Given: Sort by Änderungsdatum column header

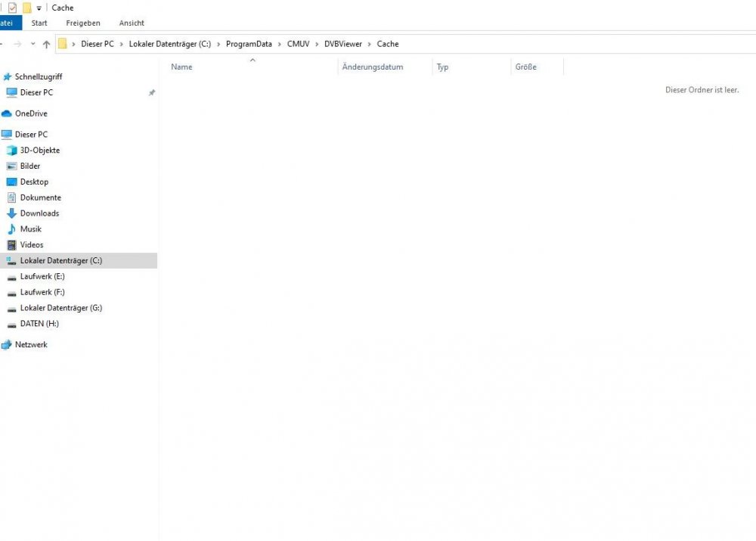Looking at the screenshot, I should coord(373,67).
